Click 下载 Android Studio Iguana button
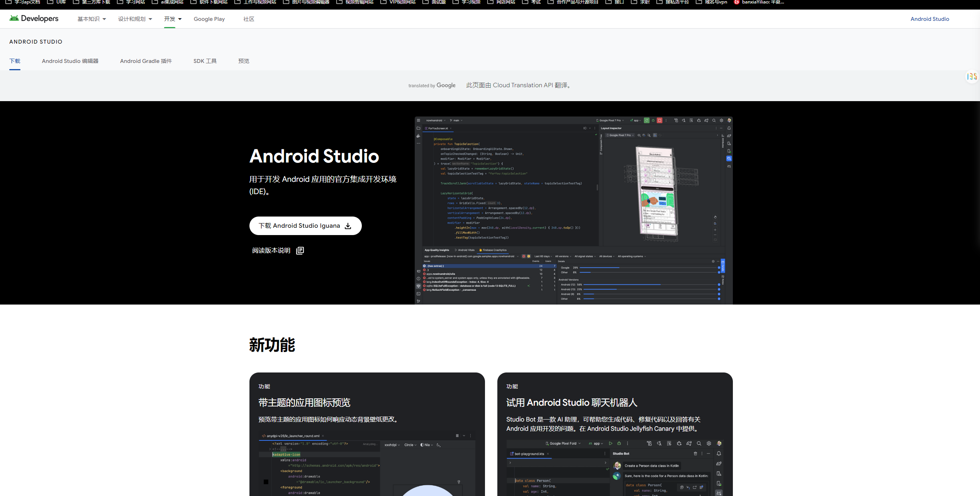Image resolution: width=980 pixels, height=496 pixels. click(x=305, y=225)
